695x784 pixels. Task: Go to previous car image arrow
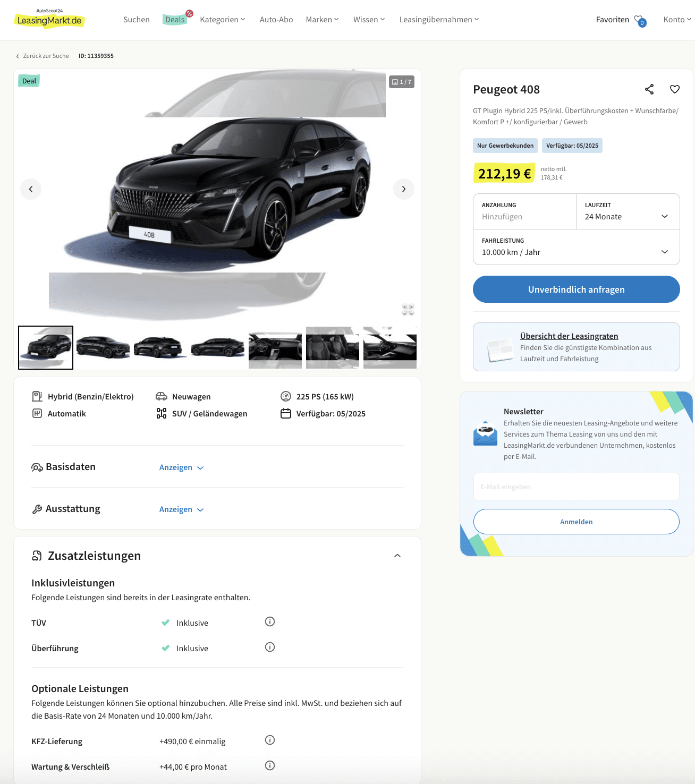coord(31,189)
